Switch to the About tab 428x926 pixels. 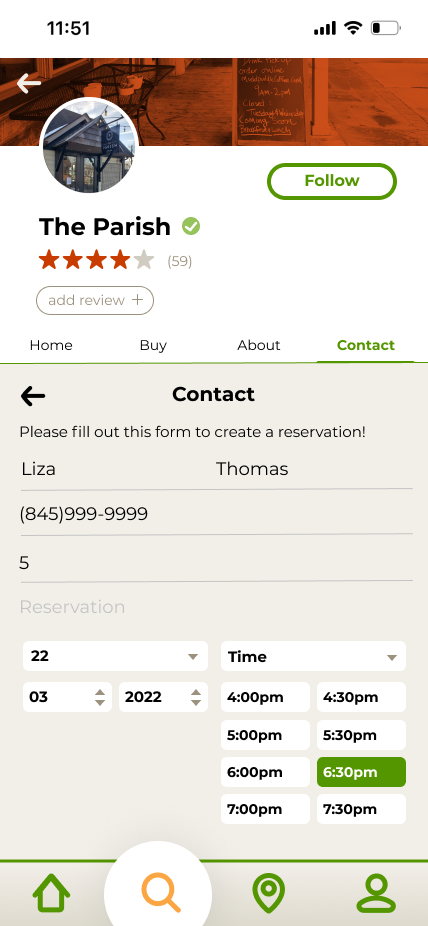tap(259, 345)
